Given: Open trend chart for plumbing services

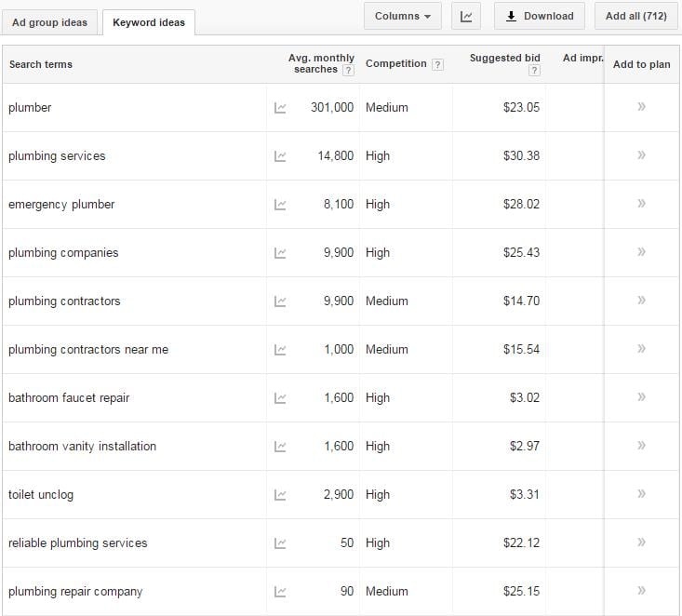Looking at the screenshot, I should tap(280, 156).
